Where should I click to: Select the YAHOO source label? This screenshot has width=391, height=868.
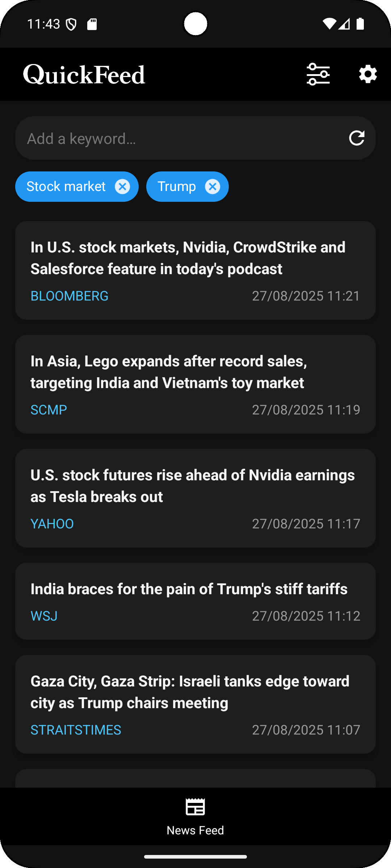[52, 524]
